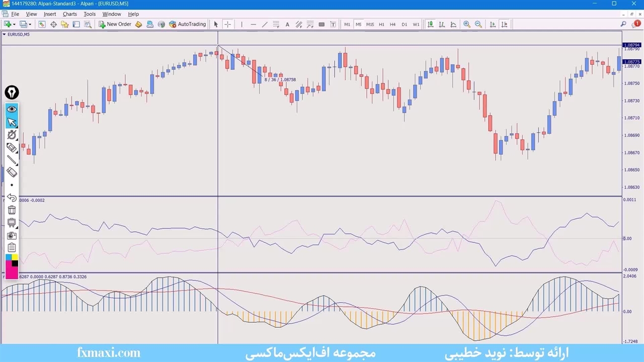Toggle the AutoTrading button
The width and height of the screenshot is (644, 362).
[187, 24]
